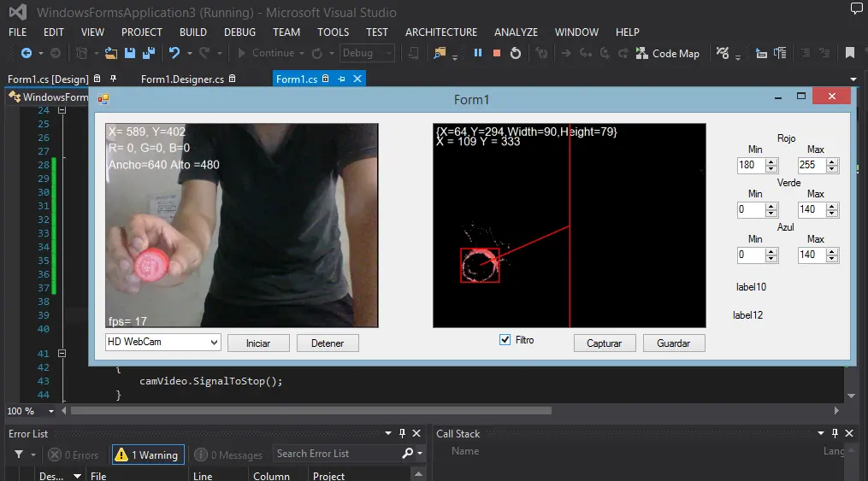Click the filtered tracking image on the right

569,226
